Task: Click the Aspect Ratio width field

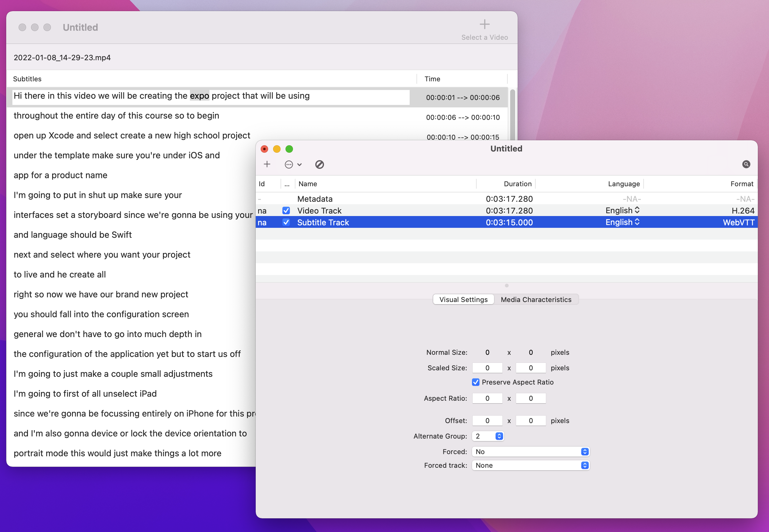Action: [487, 398]
